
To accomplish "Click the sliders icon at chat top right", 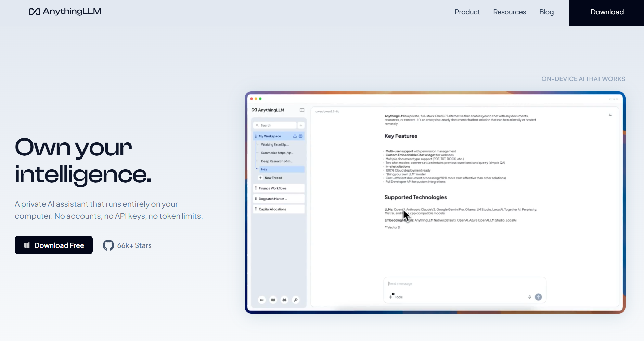I will [610, 115].
